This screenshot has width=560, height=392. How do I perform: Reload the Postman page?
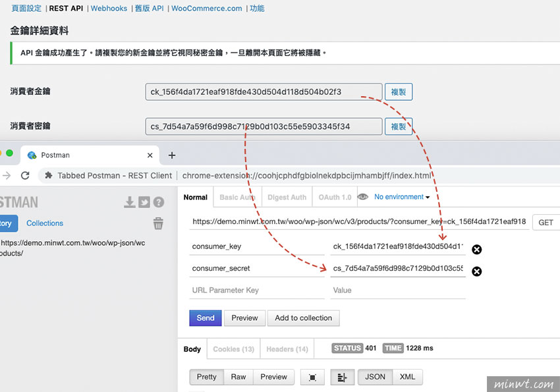coord(25,175)
